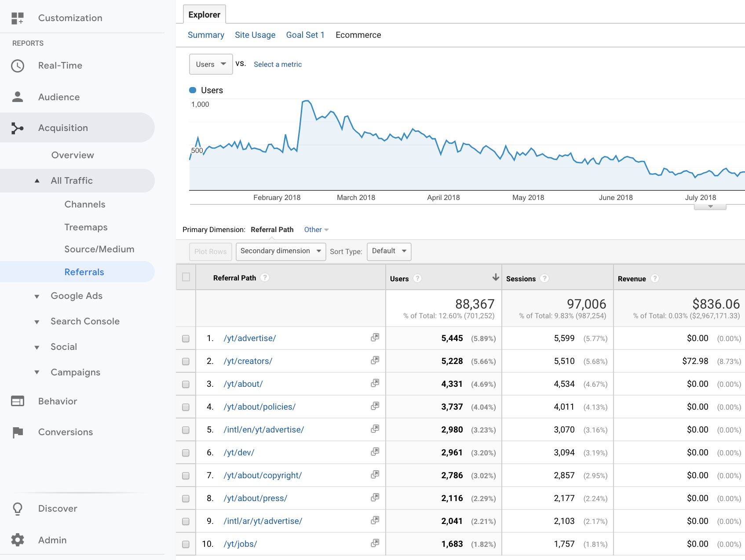This screenshot has width=745, height=560.
Task: Click the blue Users legend dot
Action: click(193, 90)
